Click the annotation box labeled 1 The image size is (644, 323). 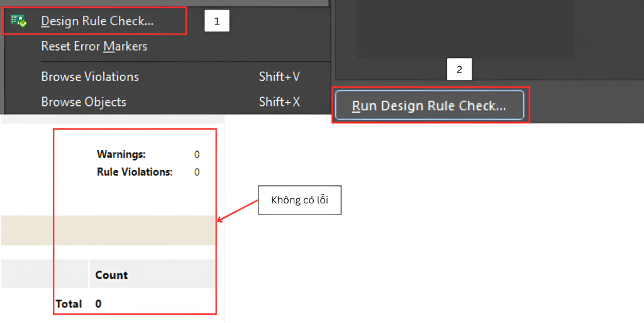pyautogui.click(x=217, y=21)
